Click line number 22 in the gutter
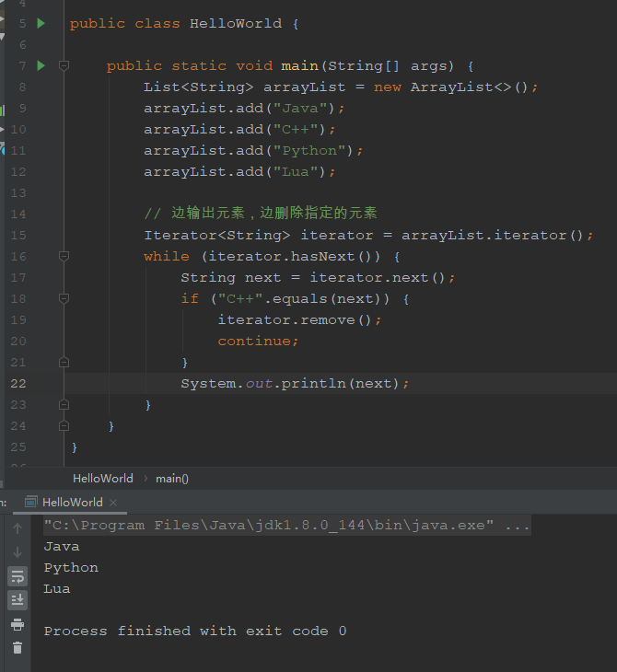Image resolution: width=617 pixels, height=672 pixels. coord(18,383)
